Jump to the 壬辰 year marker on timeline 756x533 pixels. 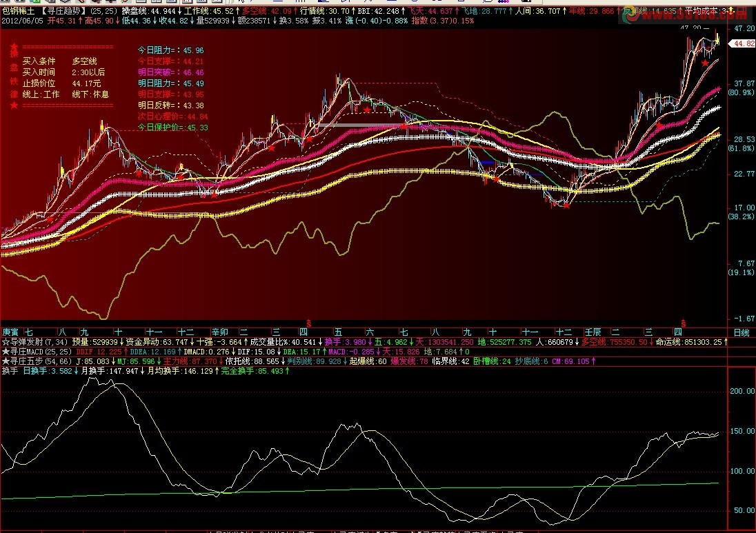[x=593, y=332]
